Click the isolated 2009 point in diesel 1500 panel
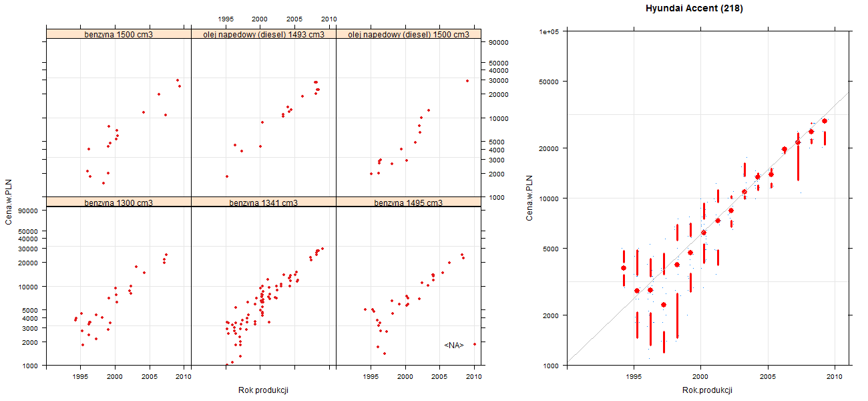Screen dimensions: 868x401 (x=467, y=81)
